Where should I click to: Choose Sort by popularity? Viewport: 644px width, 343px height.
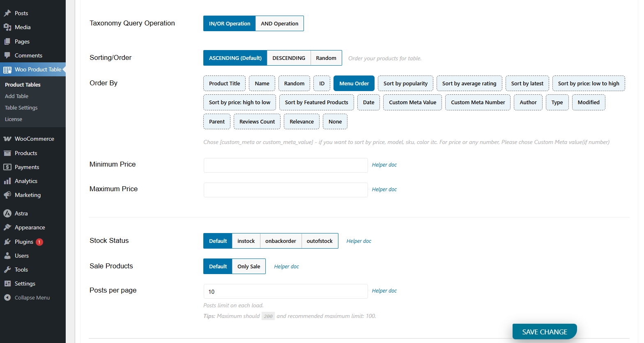(405, 83)
